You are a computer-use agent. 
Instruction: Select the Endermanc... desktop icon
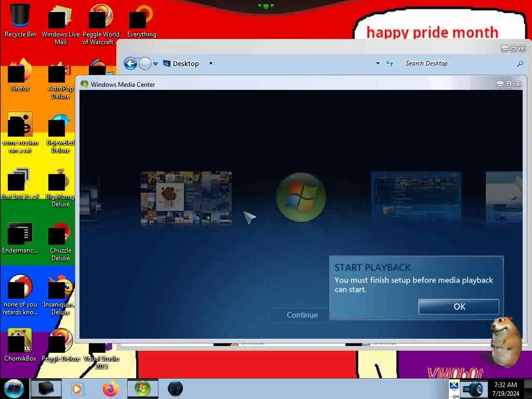20,237
